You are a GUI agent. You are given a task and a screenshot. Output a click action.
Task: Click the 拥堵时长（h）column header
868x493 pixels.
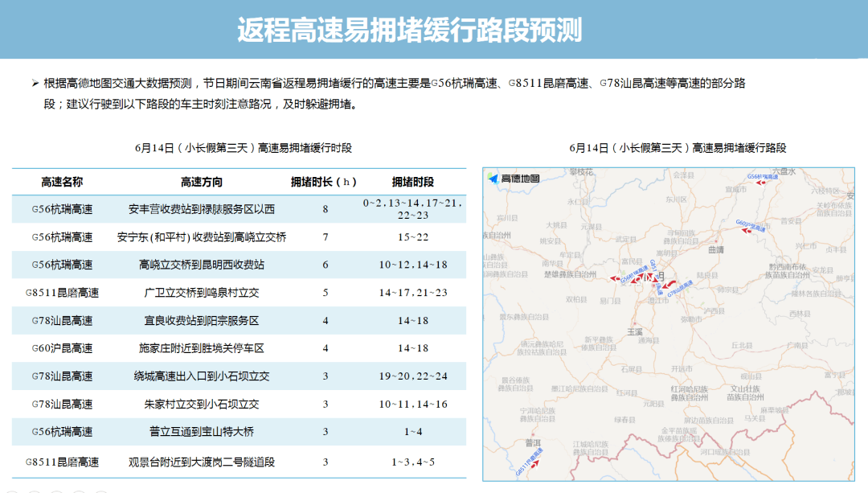[325, 182]
